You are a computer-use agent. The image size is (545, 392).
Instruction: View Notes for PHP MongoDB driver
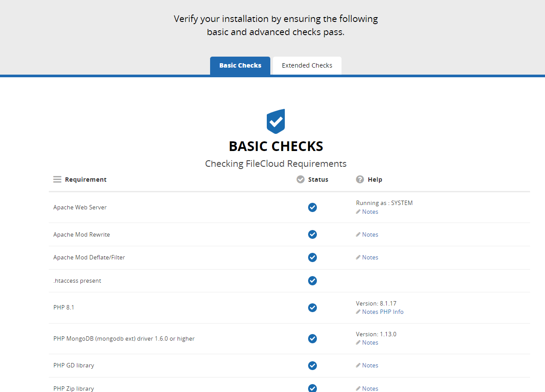coord(370,343)
